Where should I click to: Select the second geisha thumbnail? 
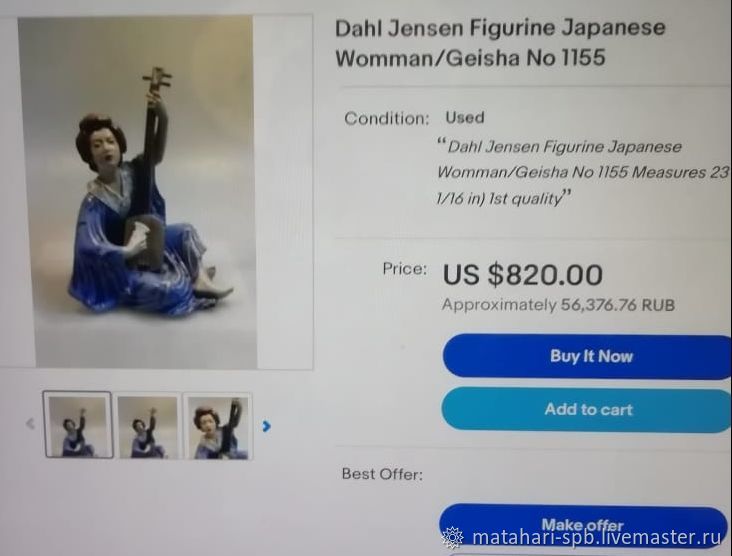(148, 426)
